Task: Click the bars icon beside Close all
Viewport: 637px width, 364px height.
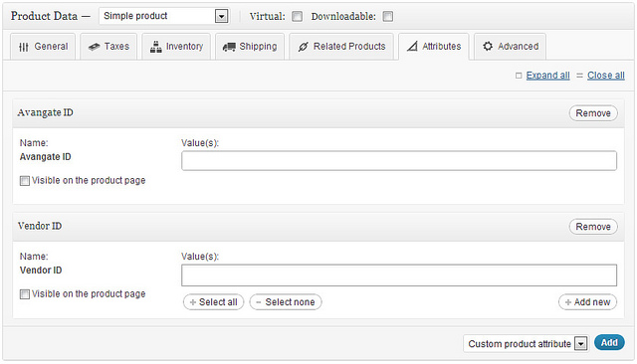Action: (579, 76)
